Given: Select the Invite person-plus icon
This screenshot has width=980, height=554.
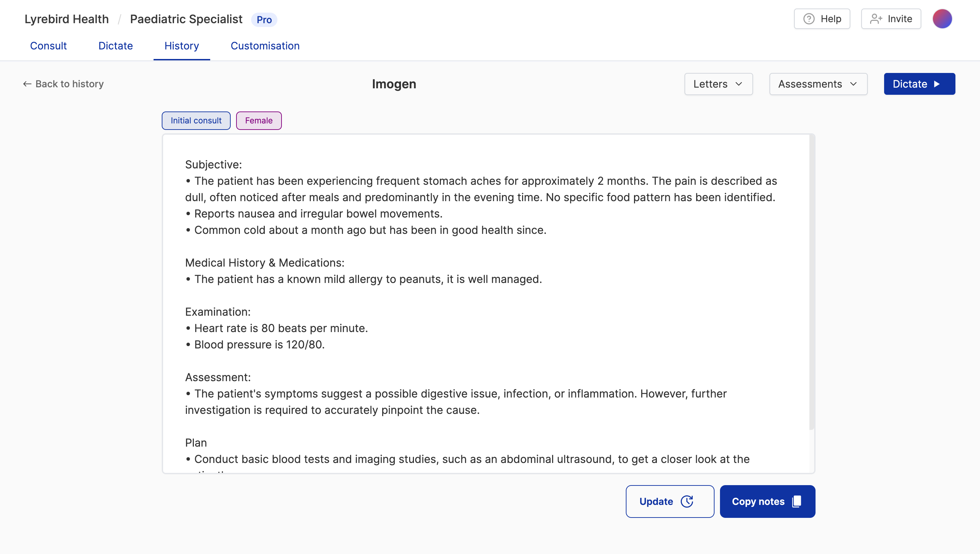Looking at the screenshot, I should (x=876, y=18).
